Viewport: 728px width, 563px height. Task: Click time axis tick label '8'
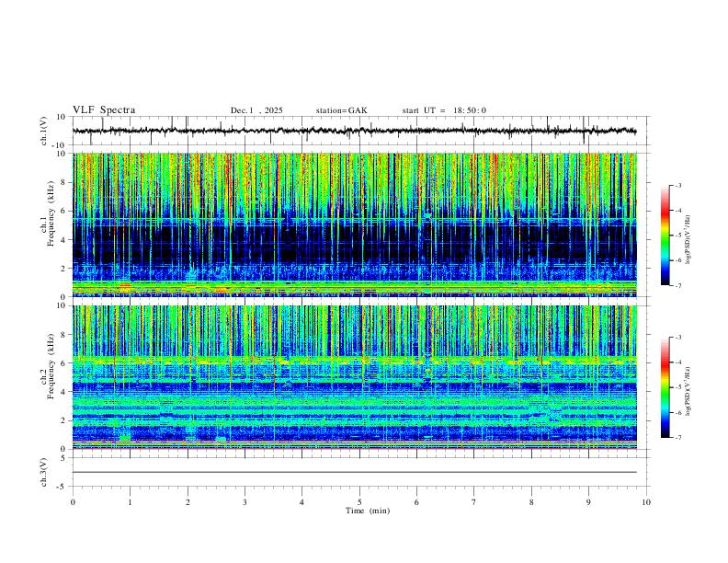[531, 502]
